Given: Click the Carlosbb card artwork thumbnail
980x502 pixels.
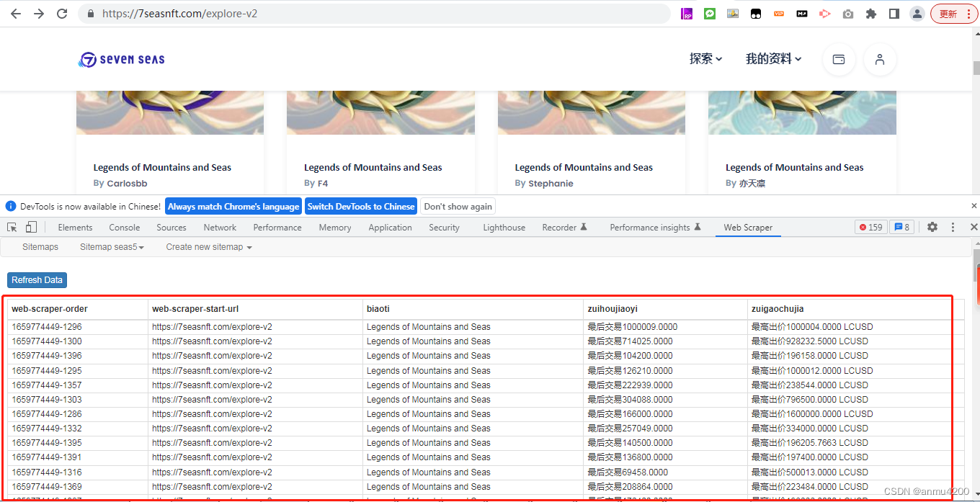Looking at the screenshot, I should [170, 113].
